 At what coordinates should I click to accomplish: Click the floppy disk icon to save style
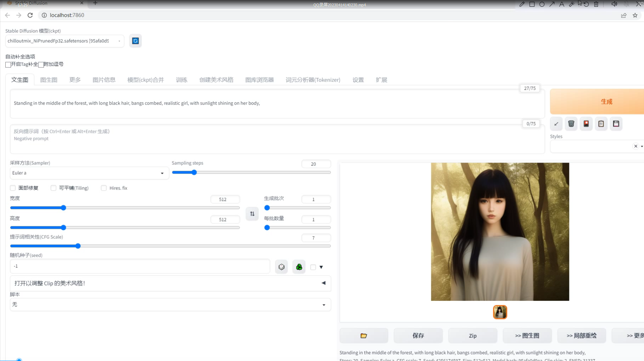click(x=616, y=124)
